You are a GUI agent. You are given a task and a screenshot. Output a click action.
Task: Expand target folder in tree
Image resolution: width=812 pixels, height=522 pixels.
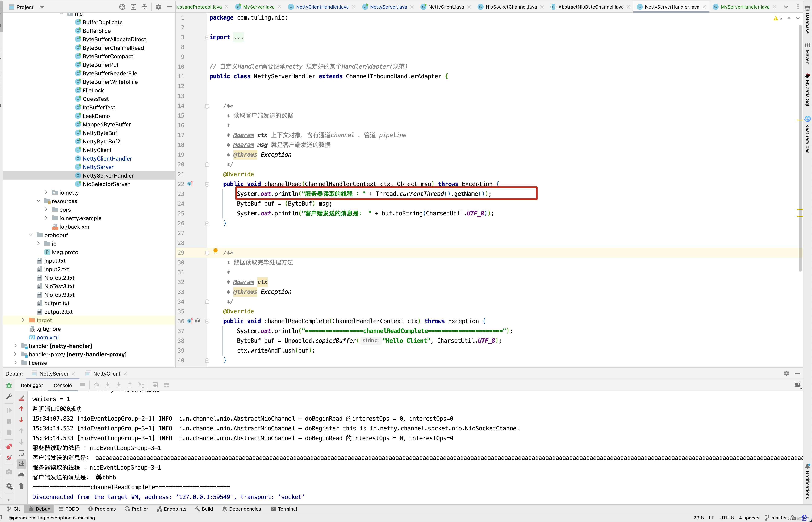(x=23, y=320)
